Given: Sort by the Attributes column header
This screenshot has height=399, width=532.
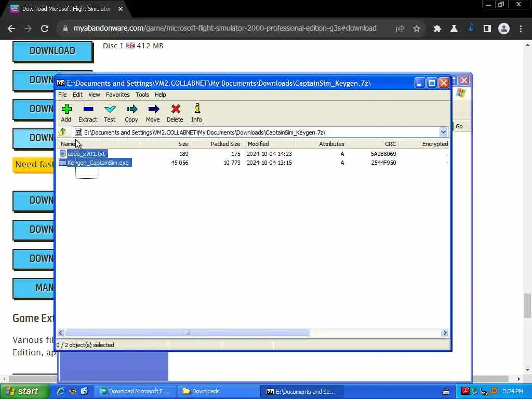Looking at the screenshot, I should pyautogui.click(x=321, y=144).
